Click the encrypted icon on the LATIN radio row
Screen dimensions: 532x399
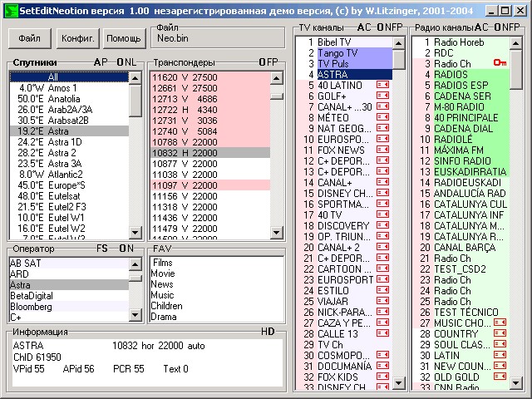(x=499, y=355)
